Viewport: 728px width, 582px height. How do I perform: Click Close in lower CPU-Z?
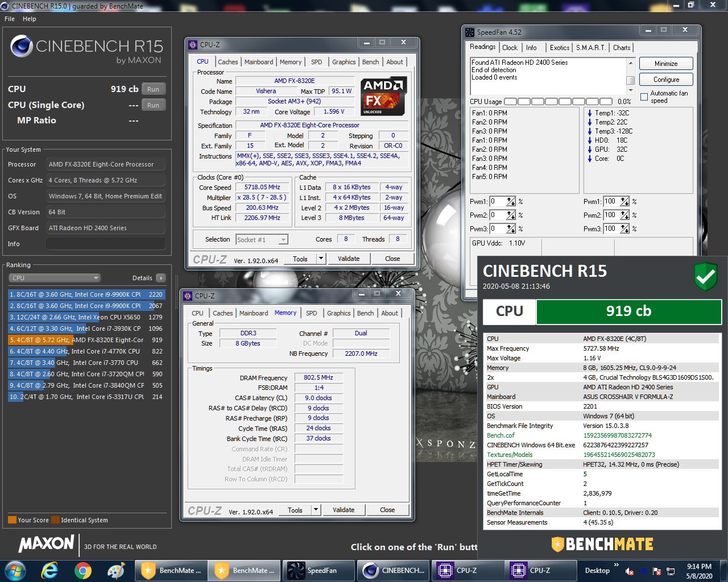click(387, 510)
